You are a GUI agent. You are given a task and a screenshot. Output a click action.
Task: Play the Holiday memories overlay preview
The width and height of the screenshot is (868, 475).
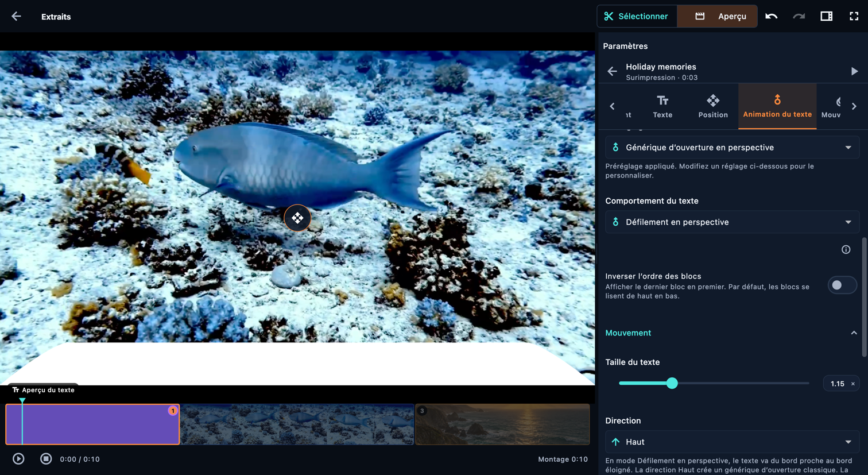pyautogui.click(x=854, y=71)
